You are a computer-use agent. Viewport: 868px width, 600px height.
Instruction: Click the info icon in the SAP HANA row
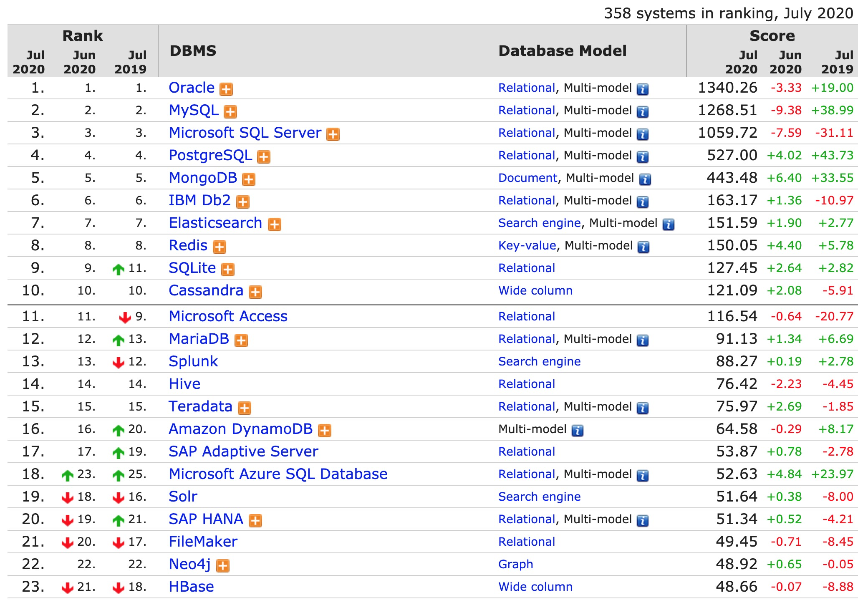[x=643, y=520]
